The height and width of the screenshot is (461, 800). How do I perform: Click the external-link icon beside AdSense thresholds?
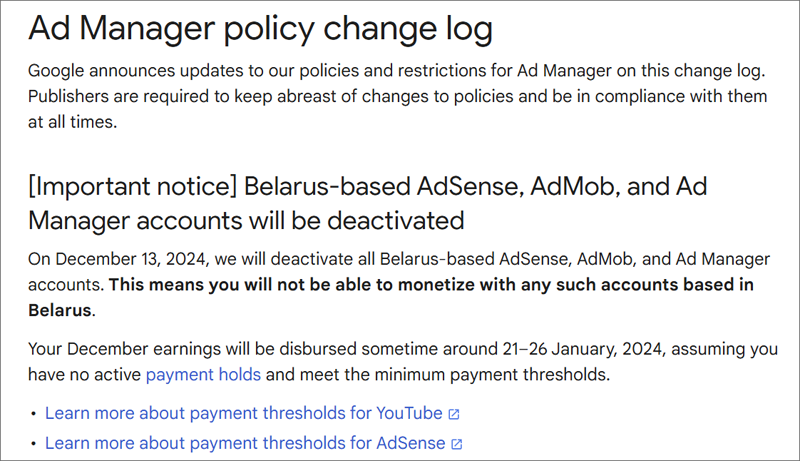click(x=457, y=443)
